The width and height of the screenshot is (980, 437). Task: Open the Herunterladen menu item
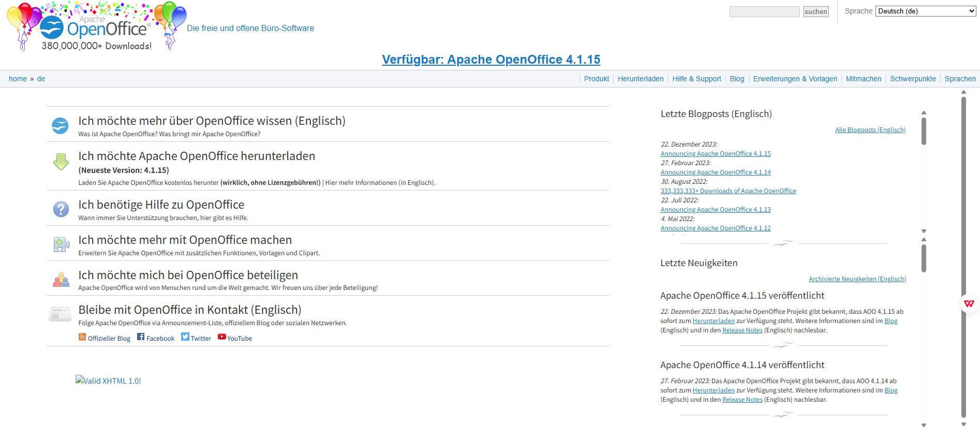click(641, 79)
